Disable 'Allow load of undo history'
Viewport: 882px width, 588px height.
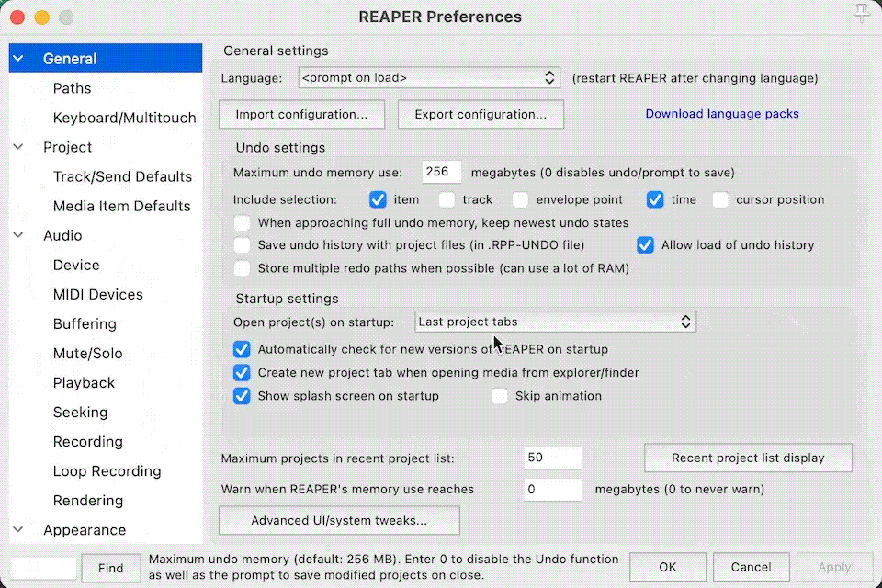click(645, 245)
